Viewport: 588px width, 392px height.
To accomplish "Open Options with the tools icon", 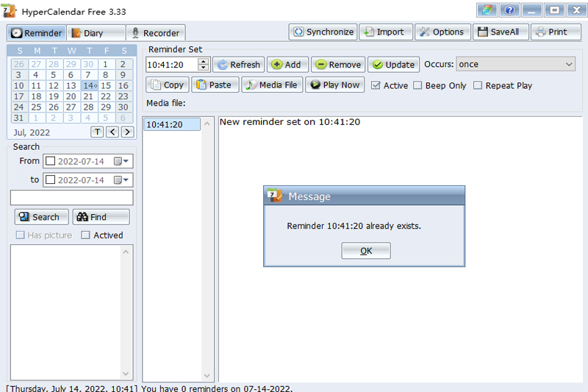I will point(442,32).
